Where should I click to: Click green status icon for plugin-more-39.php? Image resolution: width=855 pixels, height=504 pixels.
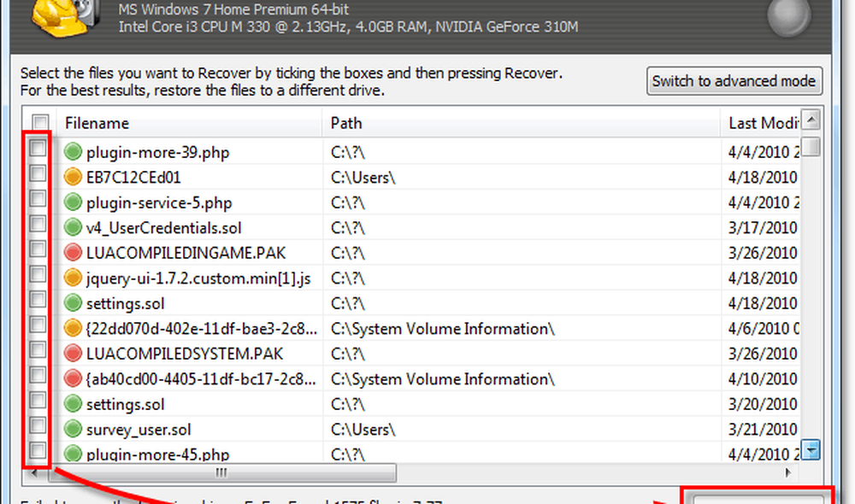click(x=73, y=152)
